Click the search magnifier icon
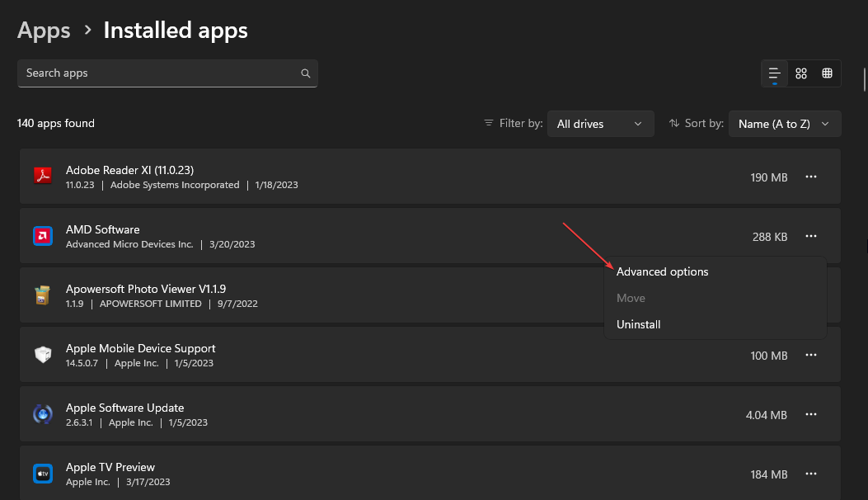Image resolution: width=868 pixels, height=500 pixels. click(x=306, y=73)
